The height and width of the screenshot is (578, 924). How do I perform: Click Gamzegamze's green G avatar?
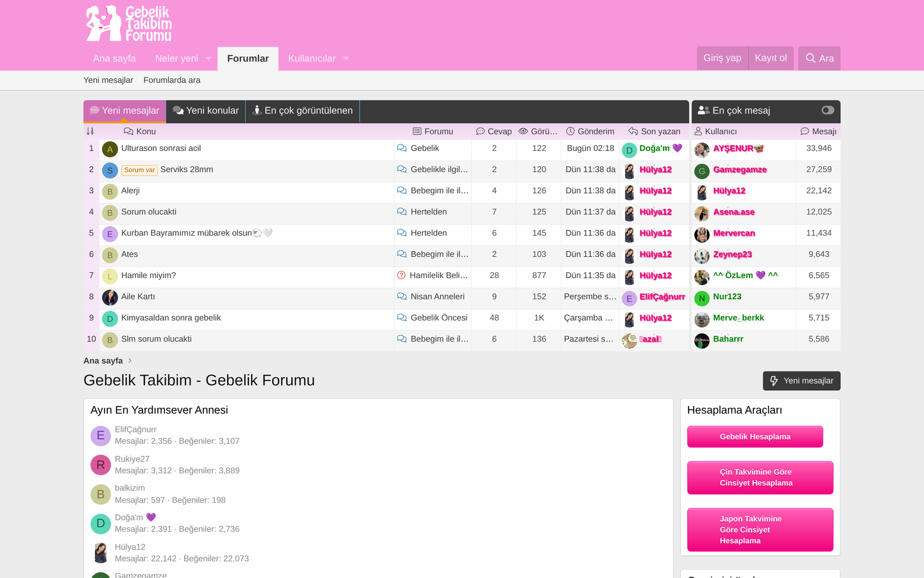(702, 171)
